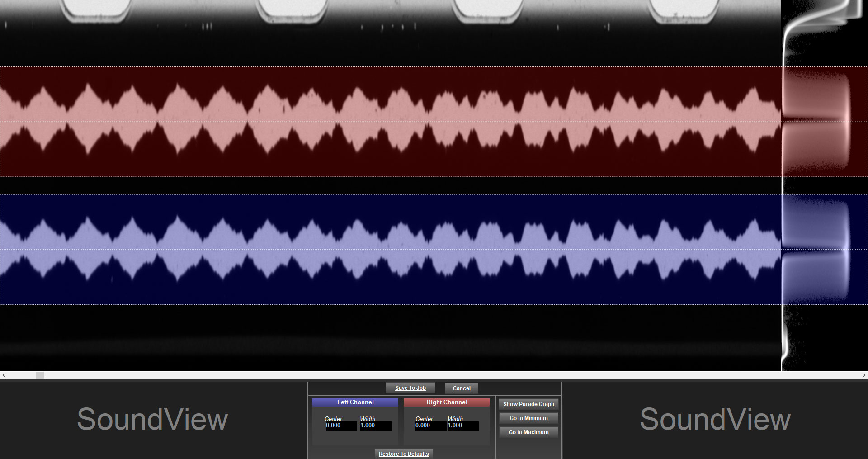Click the blue density histogram on the right
This screenshot has width=868, height=459.
[816, 249]
